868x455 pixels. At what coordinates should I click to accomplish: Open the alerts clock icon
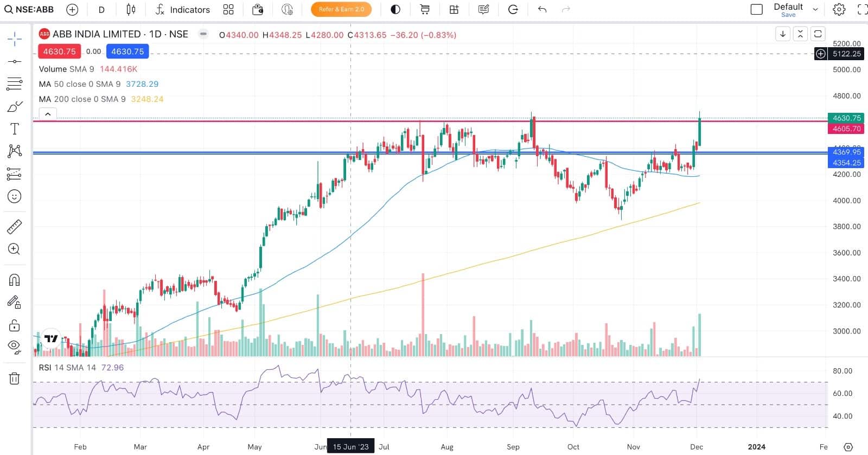click(x=287, y=9)
